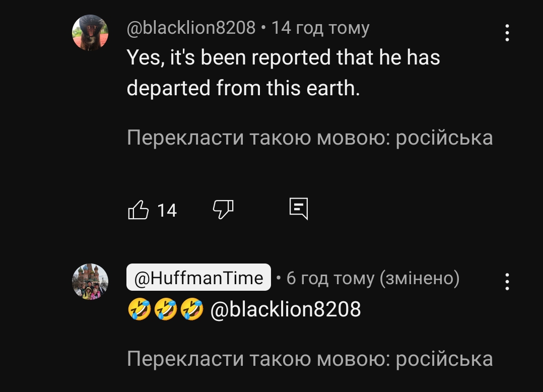Viewport: 543px width, 392px height.
Task: Translate the first comment via 'Перекласти такою мовою'
Action: pyautogui.click(x=309, y=138)
